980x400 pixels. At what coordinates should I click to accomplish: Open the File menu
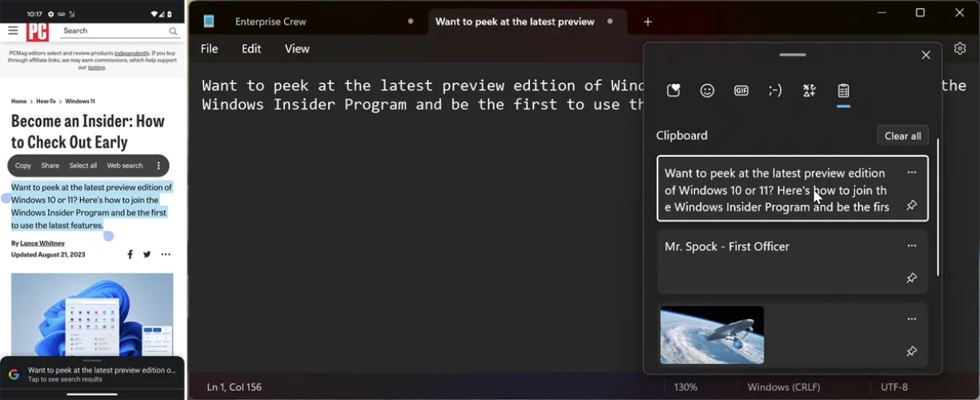click(209, 49)
